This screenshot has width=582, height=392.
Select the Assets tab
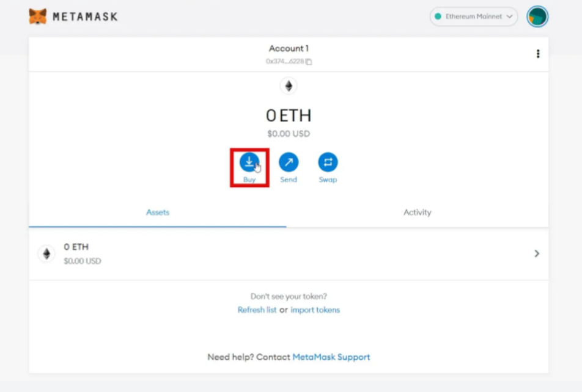(x=158, y=212)
